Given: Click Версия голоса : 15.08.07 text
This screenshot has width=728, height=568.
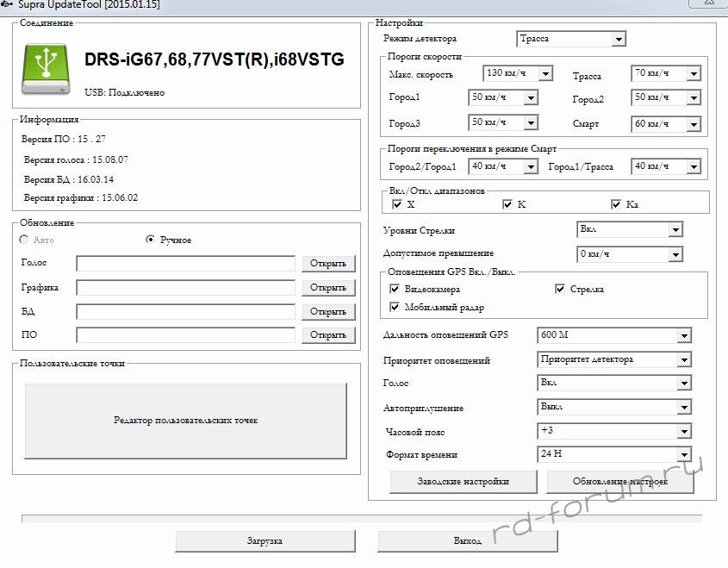Looking at the screenshot, I should pos(76,159).
